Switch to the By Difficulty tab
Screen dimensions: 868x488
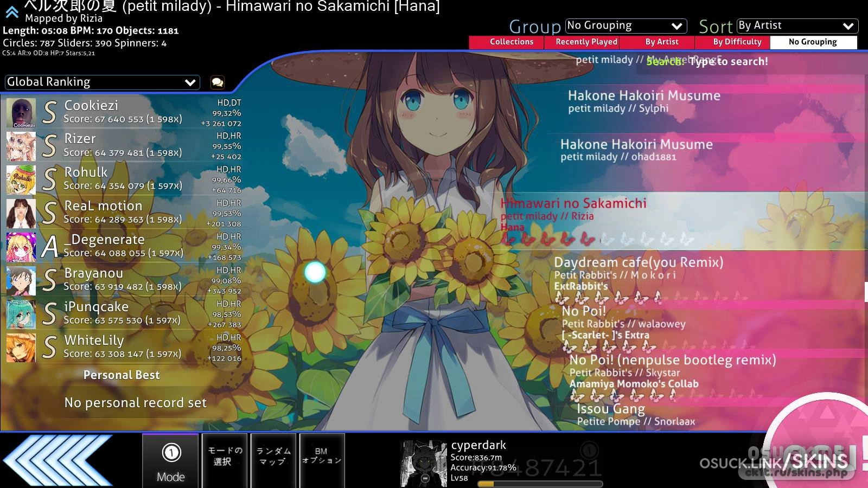737,42
